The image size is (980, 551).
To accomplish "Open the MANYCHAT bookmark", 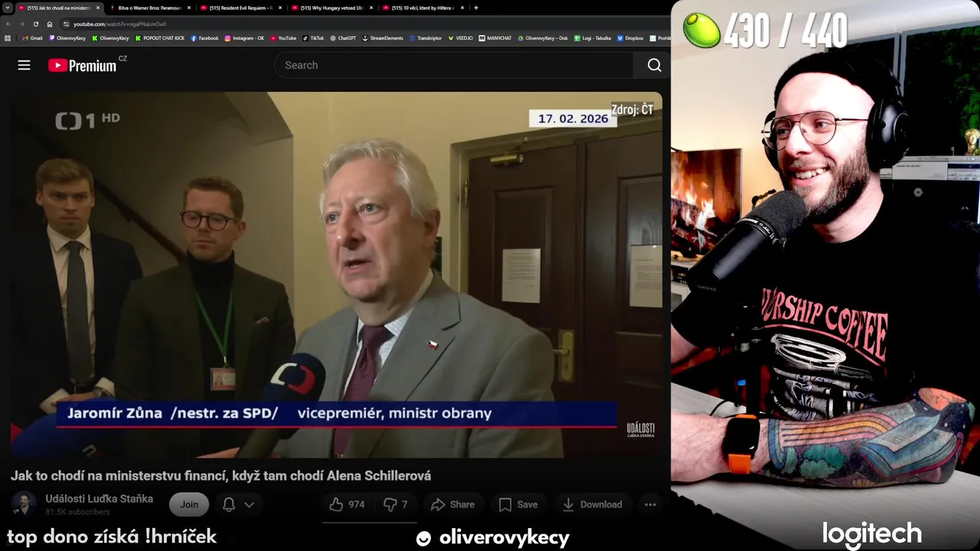I will (x=496, y=37).
